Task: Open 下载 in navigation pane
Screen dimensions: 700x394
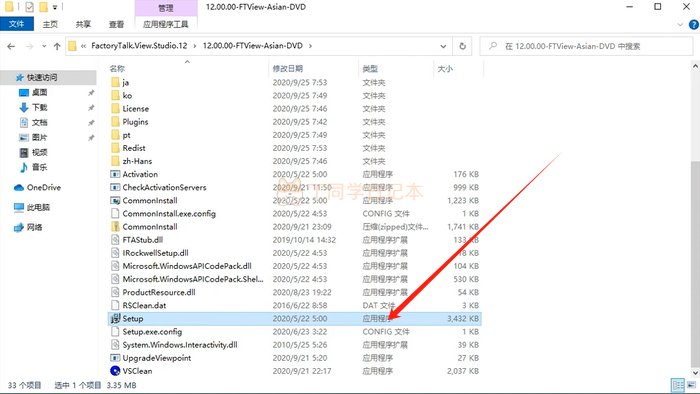Action: tap(39, 107)
